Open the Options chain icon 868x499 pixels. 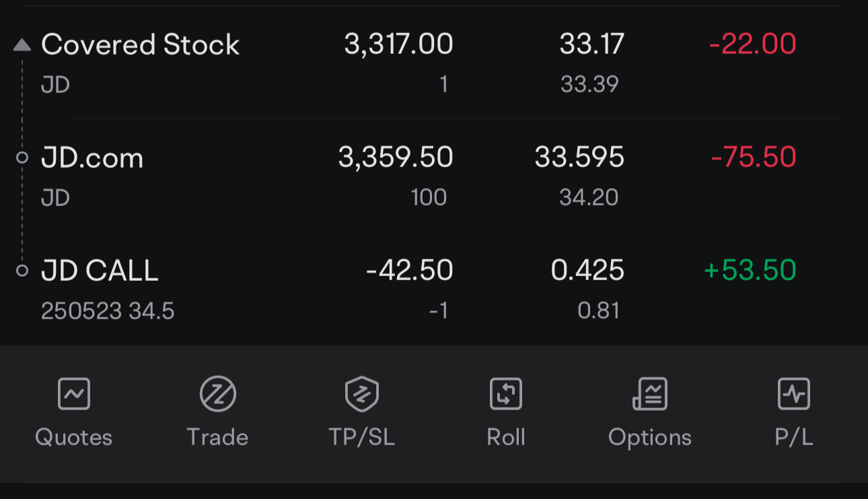[x=650, y=394]
